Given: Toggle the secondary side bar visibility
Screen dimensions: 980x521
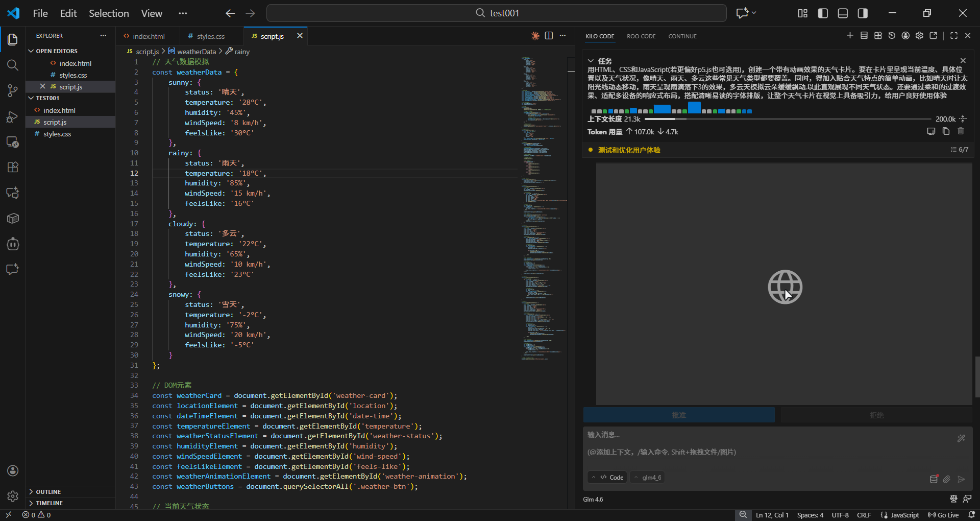Looking at the screenshot, I should (863, 13).
